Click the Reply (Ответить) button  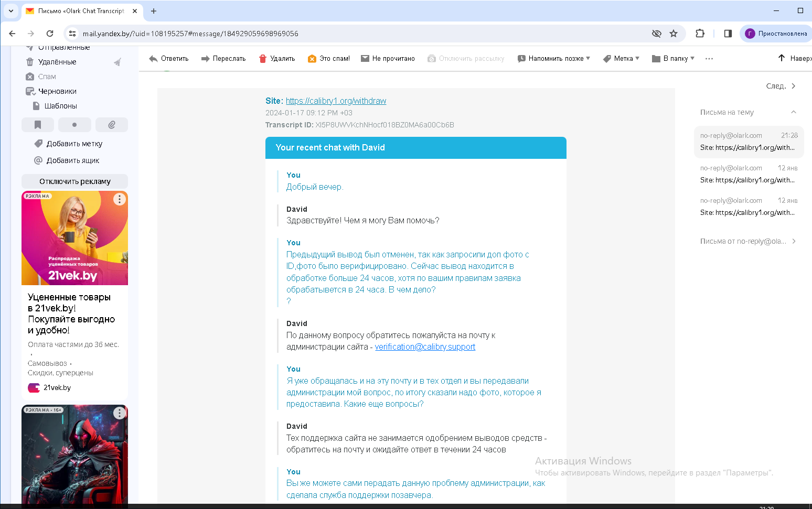(x=168, y=59)
